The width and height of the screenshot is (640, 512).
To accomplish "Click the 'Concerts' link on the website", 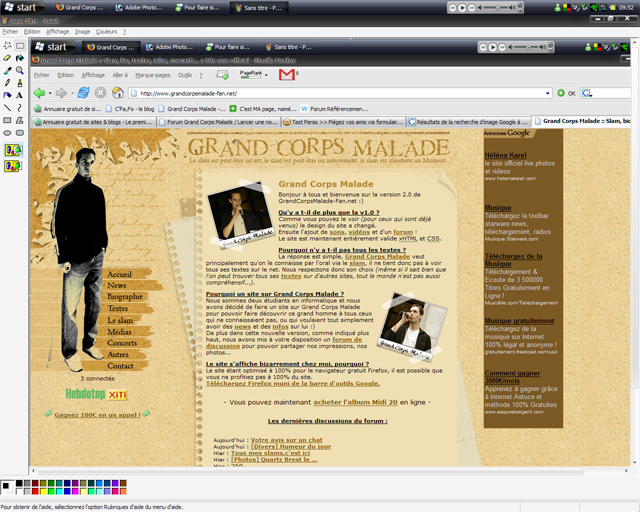I will [122, 343].
